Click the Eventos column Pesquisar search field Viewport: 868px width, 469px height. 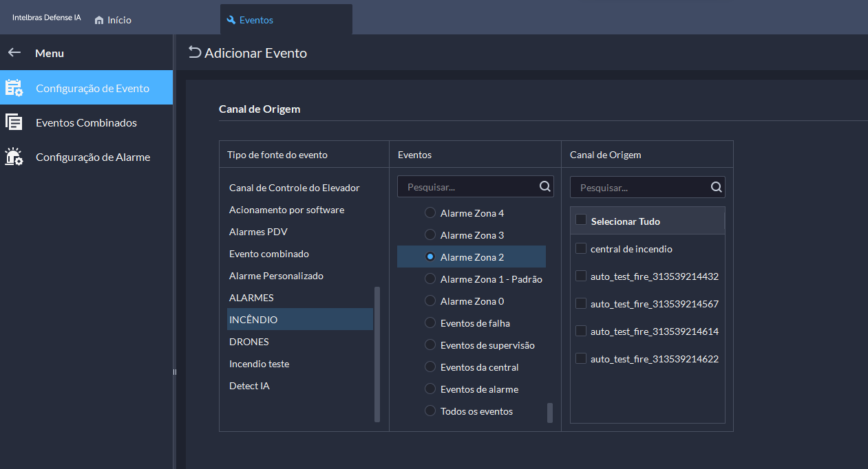[468, 186]
